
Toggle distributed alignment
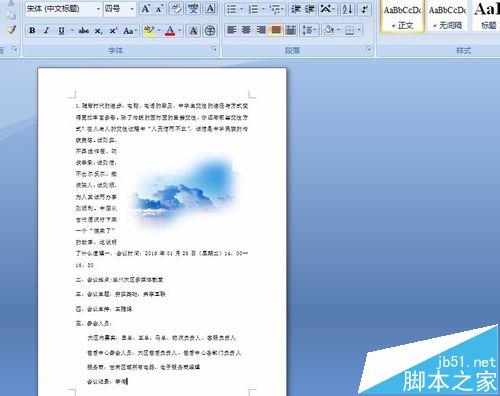291,30
